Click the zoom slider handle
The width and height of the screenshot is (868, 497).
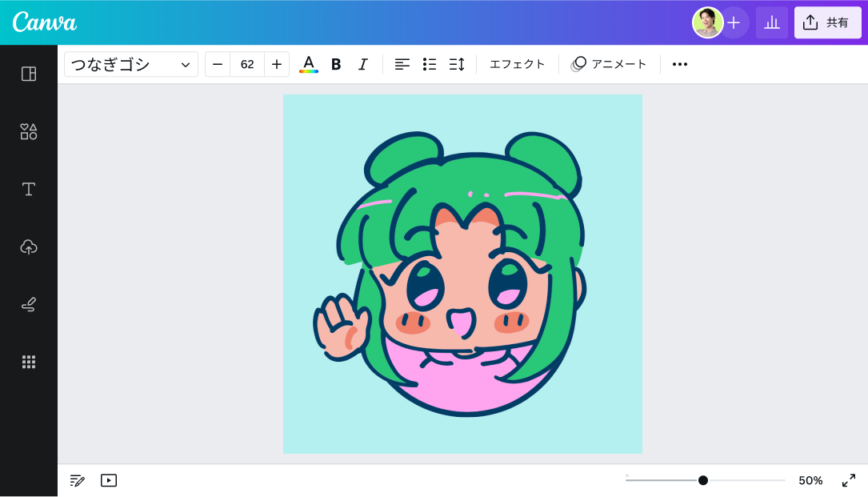tap(703, 480)
